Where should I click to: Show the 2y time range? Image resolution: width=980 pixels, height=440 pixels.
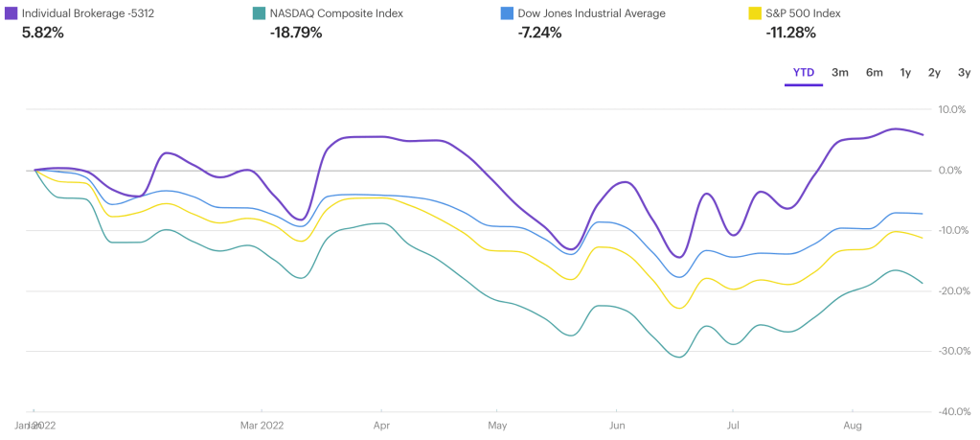click(934, 73)
